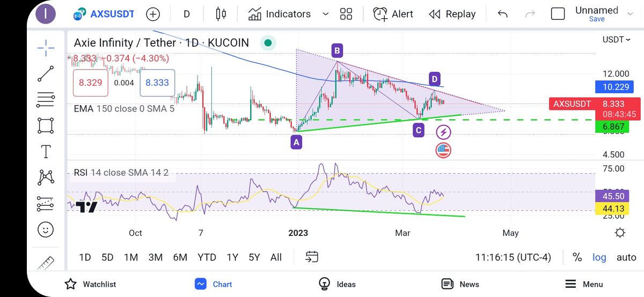Open AXSUSDT symbol search
Viewport: 644px width, 297px height.
click(x=104, y=14)
